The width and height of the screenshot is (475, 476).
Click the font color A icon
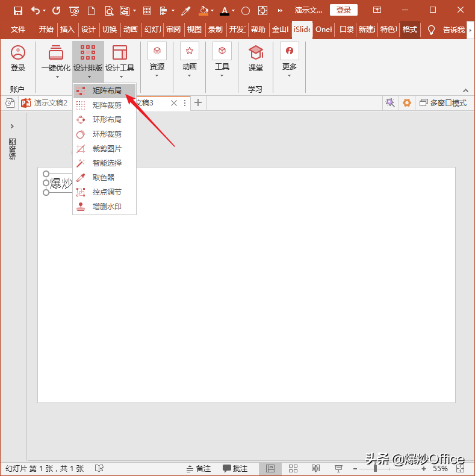[225, 11]
